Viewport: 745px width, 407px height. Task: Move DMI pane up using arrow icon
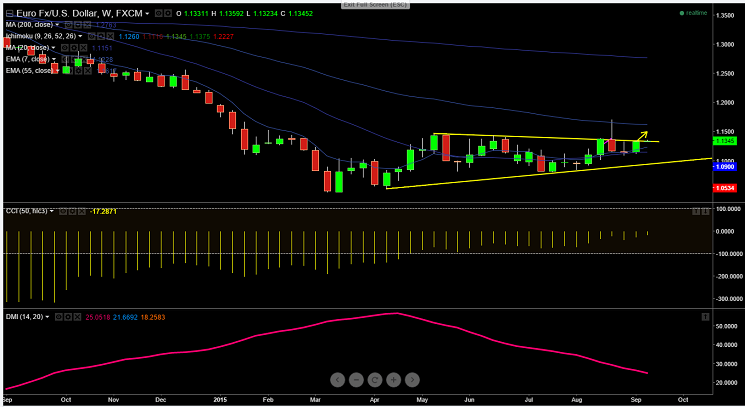(706, 317)
